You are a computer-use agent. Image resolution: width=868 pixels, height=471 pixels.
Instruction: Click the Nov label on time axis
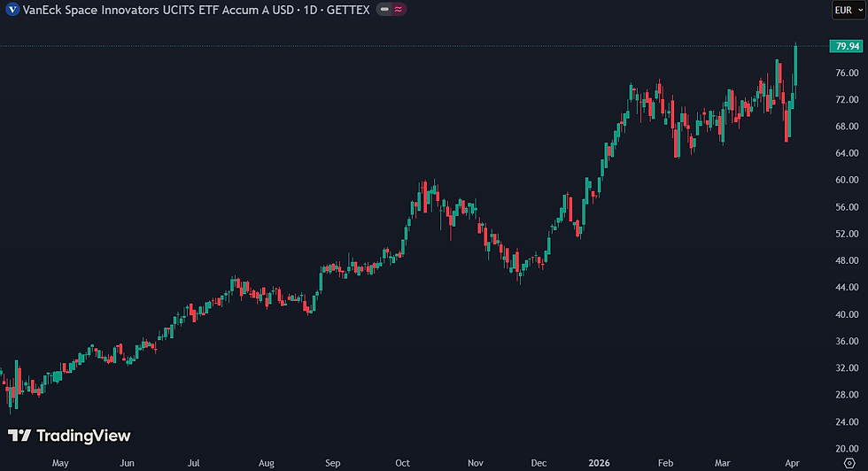(x=476, y=463)
